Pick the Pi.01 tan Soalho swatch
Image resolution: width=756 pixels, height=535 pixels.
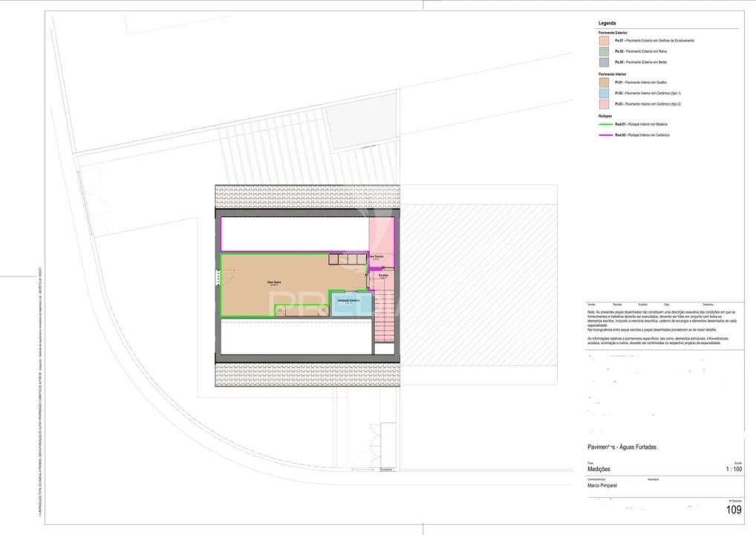click(604, 82)
